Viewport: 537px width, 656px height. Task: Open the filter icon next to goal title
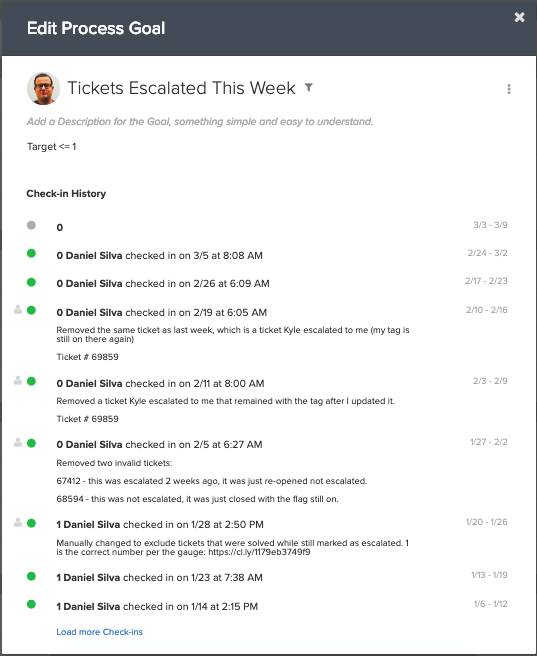(x=309, y=87)
